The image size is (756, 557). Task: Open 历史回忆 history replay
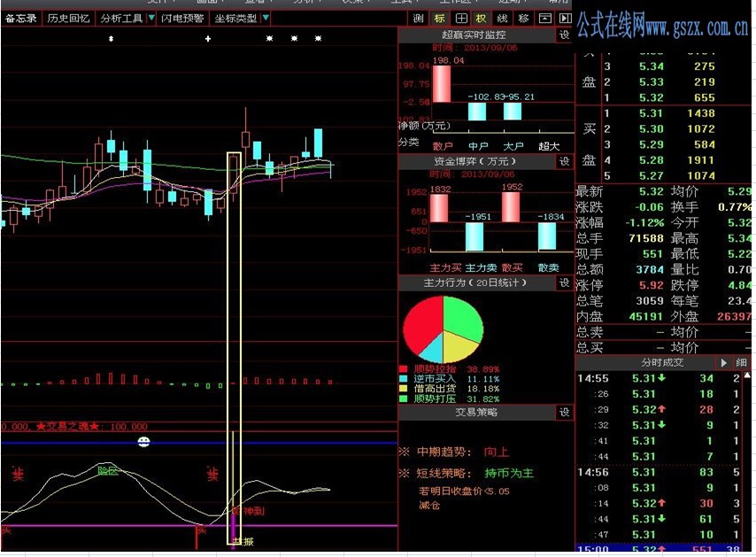68,19
